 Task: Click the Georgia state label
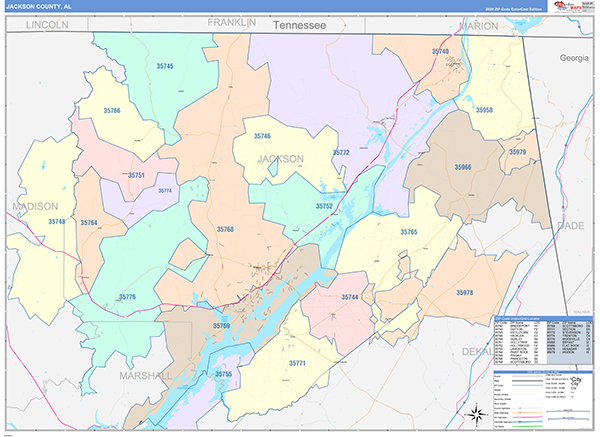coord(574,58)
